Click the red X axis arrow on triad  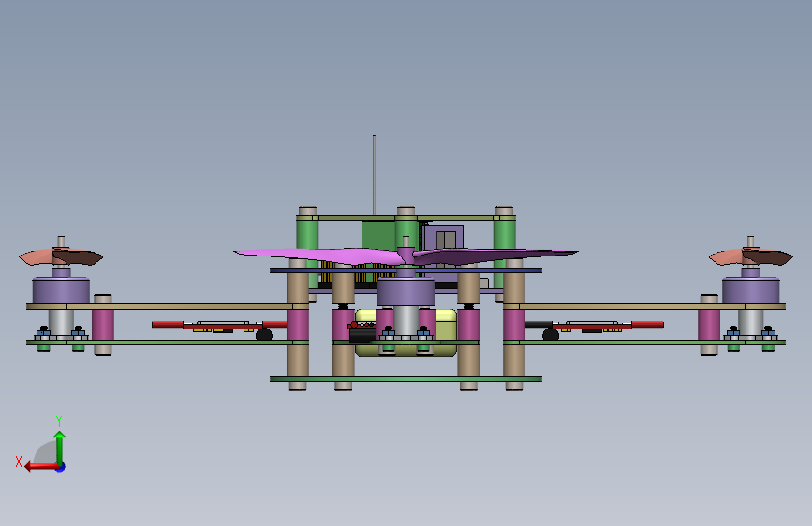click(x=41, y=466)
